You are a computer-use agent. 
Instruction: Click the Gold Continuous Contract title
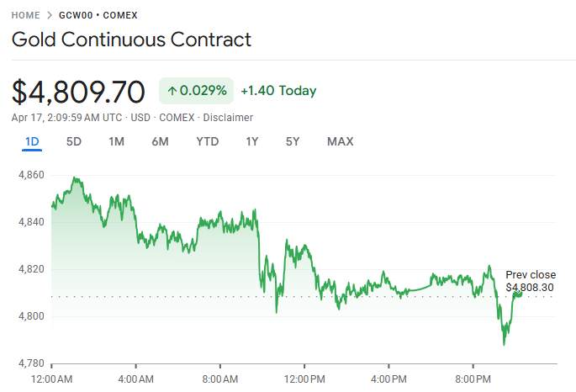pyautogui.click(x=131, y=40)
